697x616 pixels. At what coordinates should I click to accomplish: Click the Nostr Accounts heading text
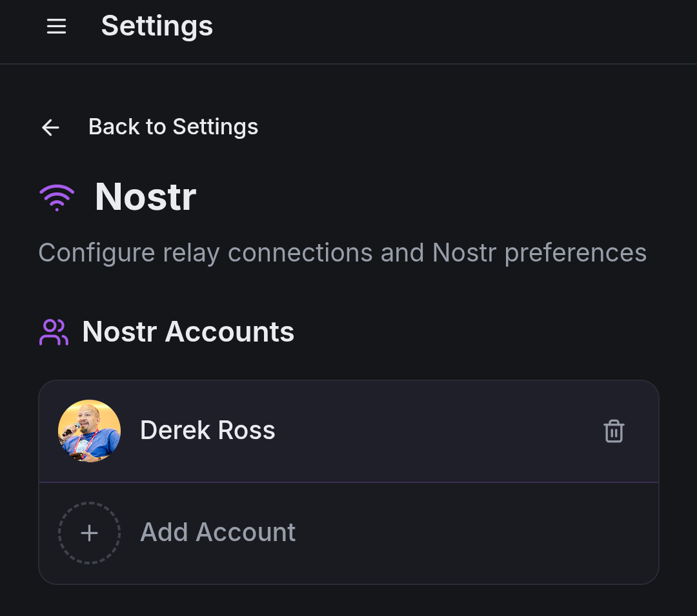pyautogui.click(x=188, y=331)
